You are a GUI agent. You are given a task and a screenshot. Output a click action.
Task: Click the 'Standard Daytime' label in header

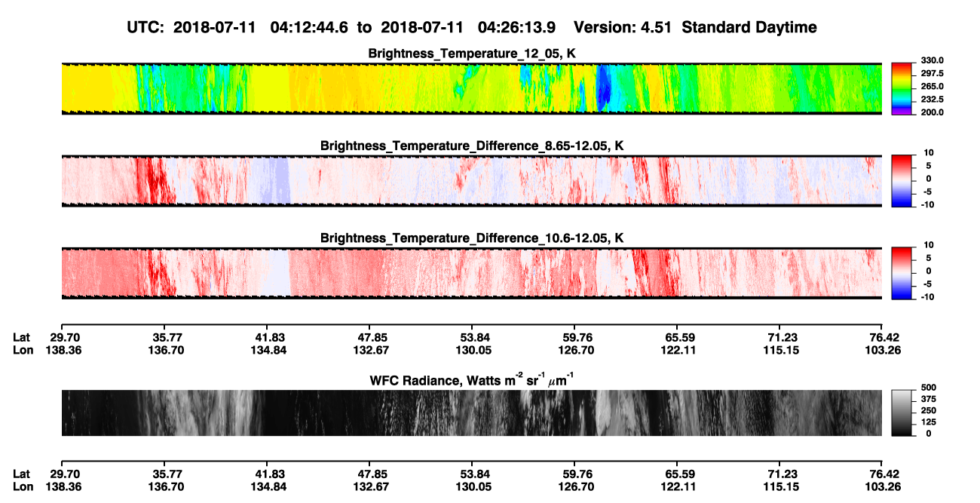pyautogui.click(x=751, y=27)
